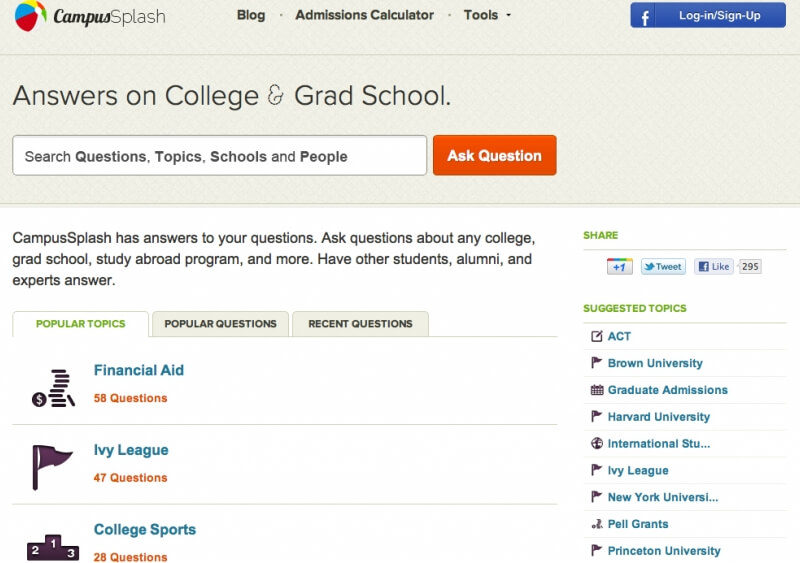Open the Ivy League topic heading link
The height and width of the screenshot is (563, 800).
coord(131,450)
